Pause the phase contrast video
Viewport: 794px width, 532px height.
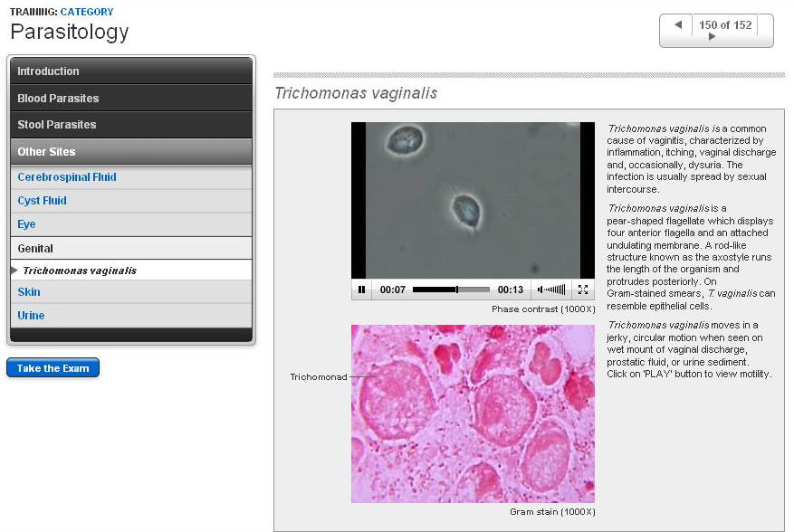click(362, 290)
